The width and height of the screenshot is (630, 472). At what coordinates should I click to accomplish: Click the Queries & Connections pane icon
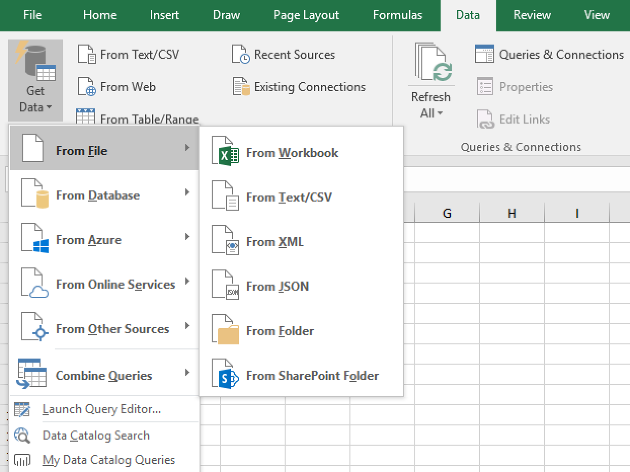pyautogui.click(x=484, y=54)
